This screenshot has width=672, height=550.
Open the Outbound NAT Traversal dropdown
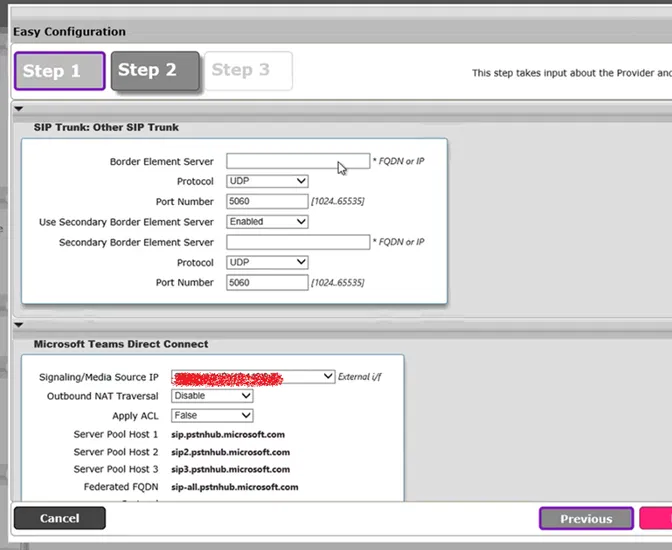click(212, 396)
